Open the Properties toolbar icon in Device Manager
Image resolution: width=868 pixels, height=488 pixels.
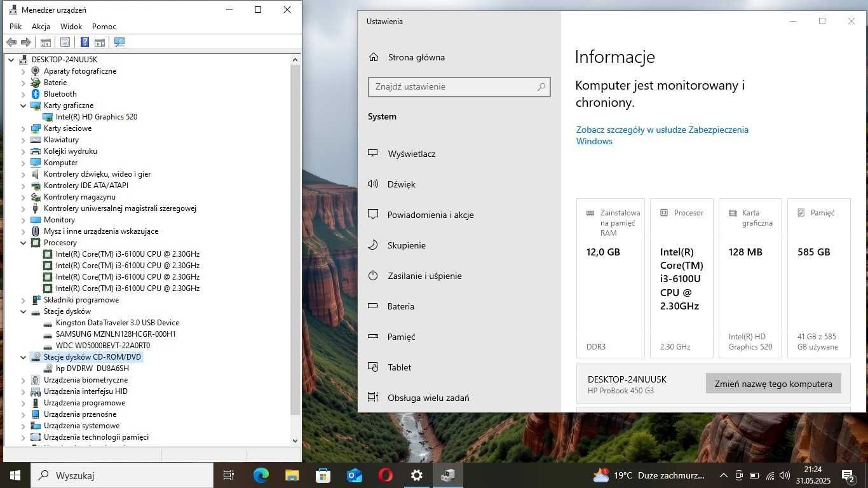[65, 43]
